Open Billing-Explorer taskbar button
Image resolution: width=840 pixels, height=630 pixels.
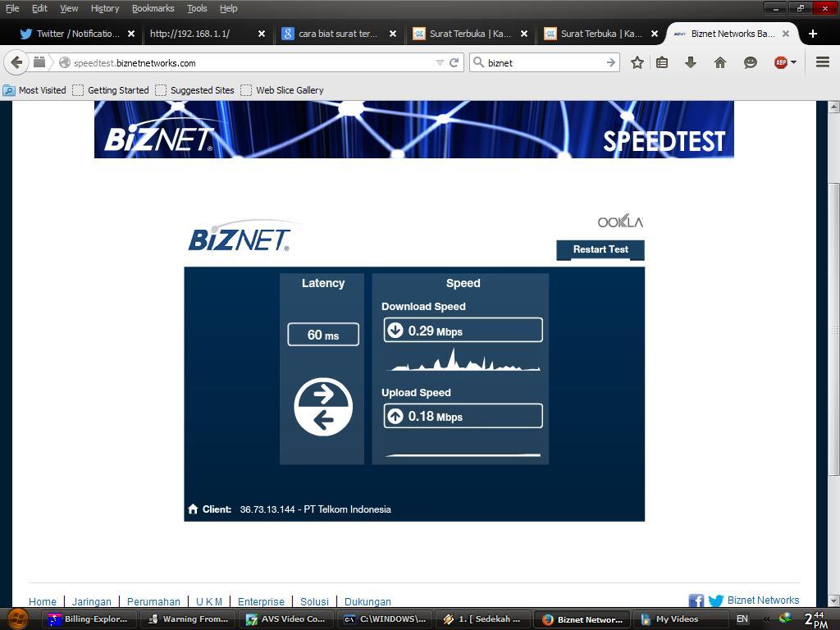(x=90, y=619)
